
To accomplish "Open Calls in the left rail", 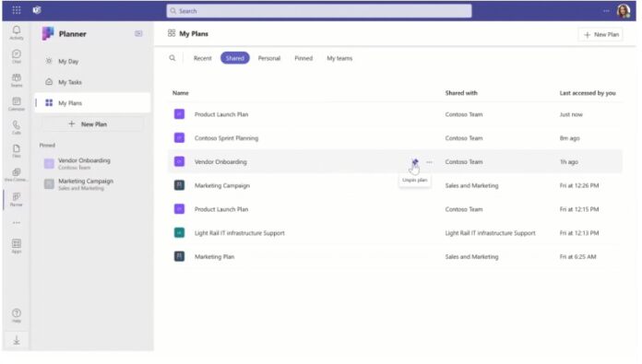I will (x=17, y=127).
